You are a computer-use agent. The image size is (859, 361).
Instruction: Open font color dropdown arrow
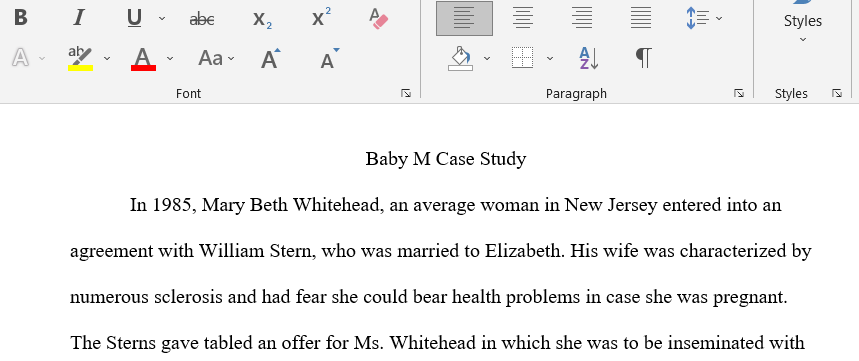tap(170, 58)
